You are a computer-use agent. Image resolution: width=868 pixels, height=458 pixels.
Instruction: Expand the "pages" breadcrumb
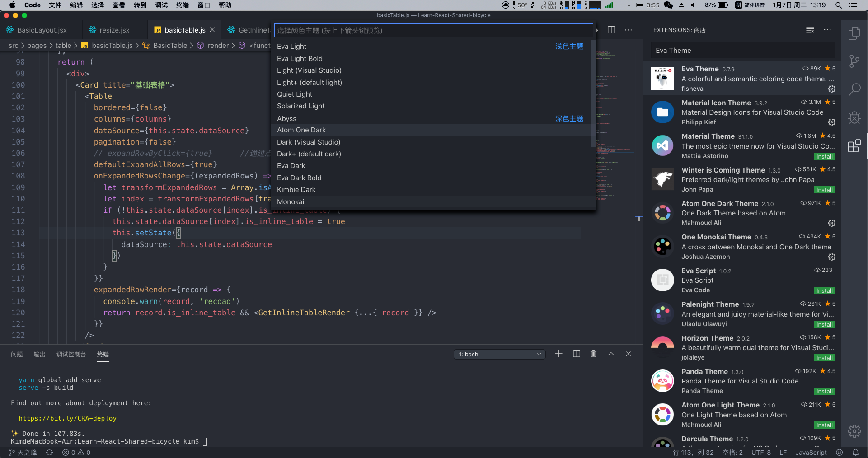pos(37,45)
